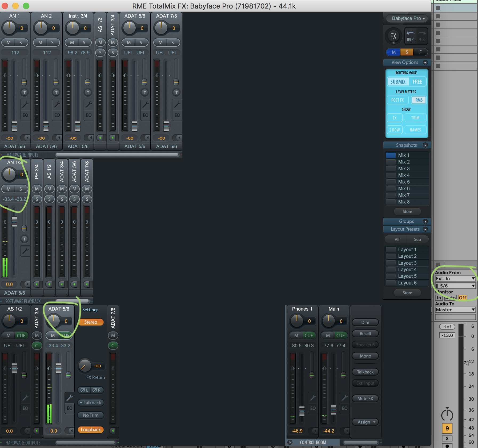Open settings wrench on AN 1 input channel

click(25, 104)
